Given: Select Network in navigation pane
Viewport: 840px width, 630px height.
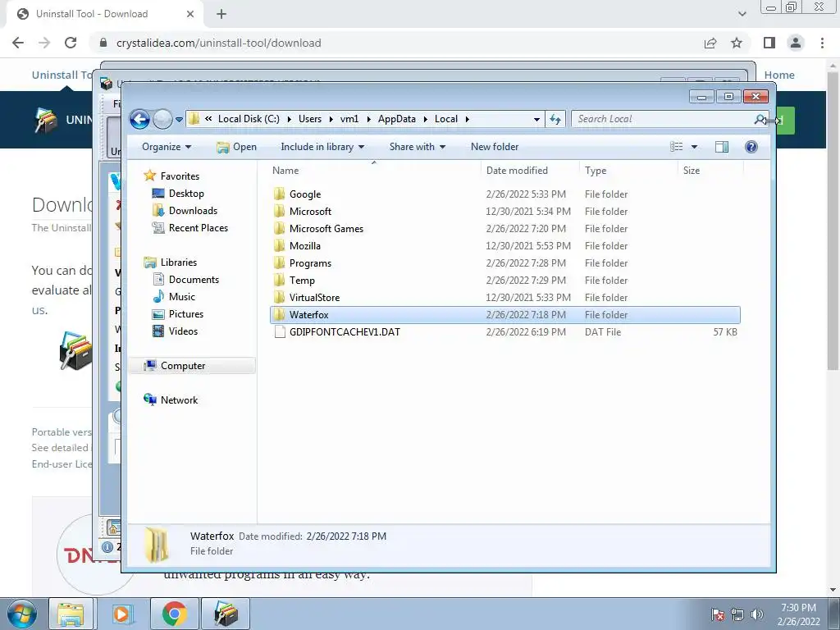Looking at the screenshot, I should (179, 400).
